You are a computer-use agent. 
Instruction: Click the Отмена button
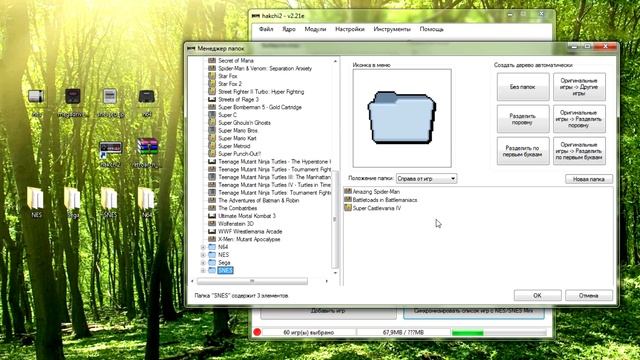589,295
